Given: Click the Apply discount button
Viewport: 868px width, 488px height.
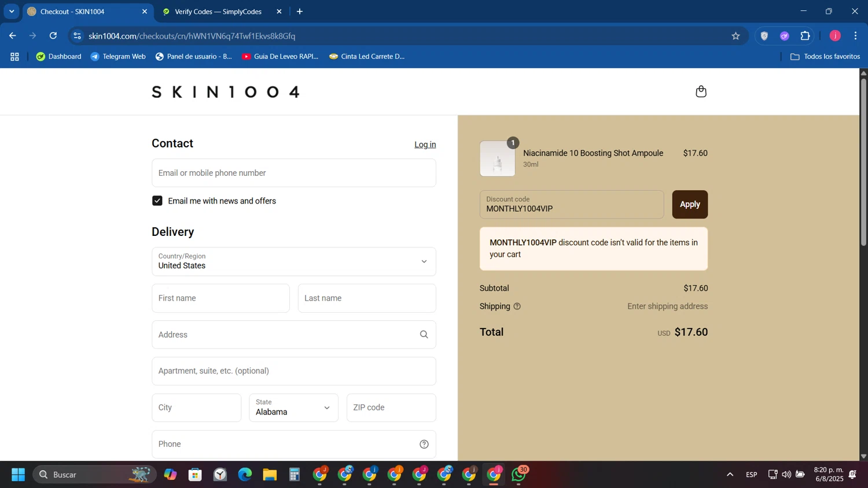Looking at the screenshot, I should coord(690,204).
